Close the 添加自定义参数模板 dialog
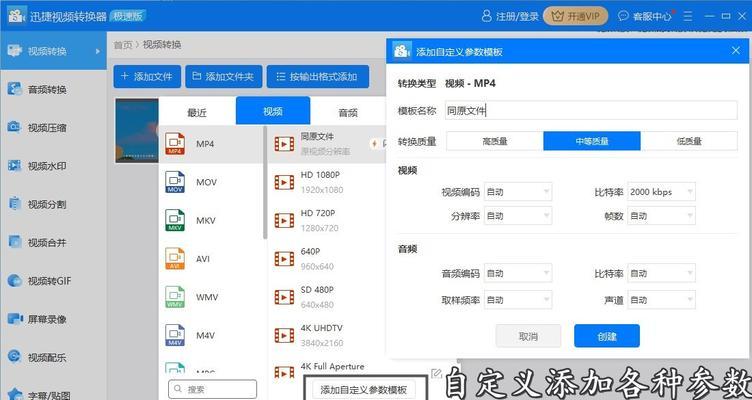The image size is (752, 400). tap(736, 50)
